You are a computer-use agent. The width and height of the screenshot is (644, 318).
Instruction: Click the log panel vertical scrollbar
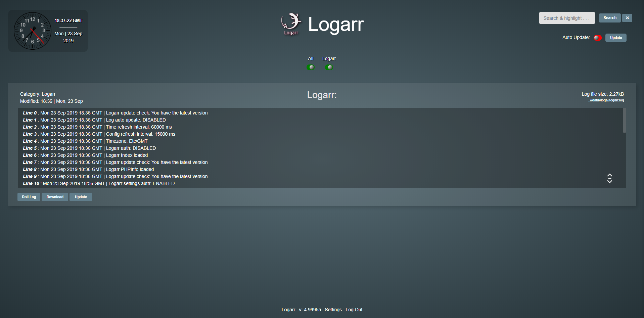[x=624, y=121]
